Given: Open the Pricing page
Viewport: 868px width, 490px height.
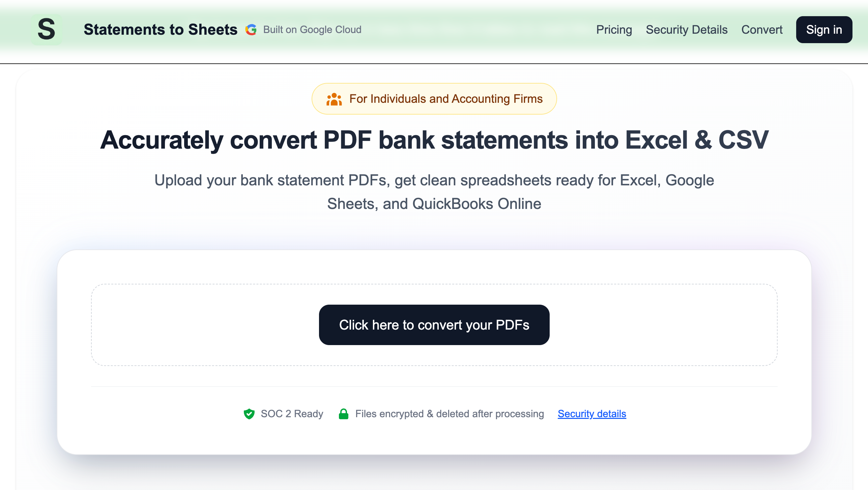Looking at the screenshot, I should coord(614,30).
